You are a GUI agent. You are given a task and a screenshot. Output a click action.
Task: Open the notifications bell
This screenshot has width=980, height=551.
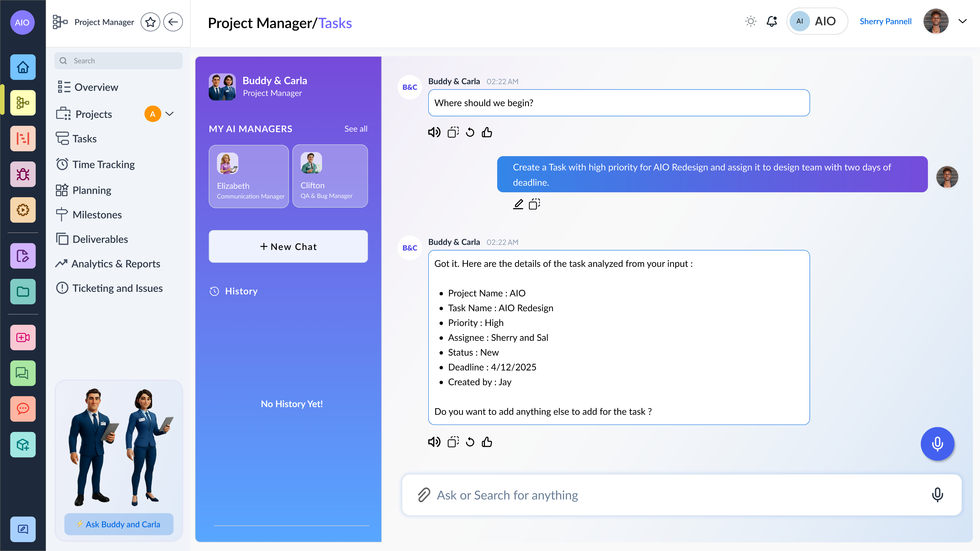772,21
